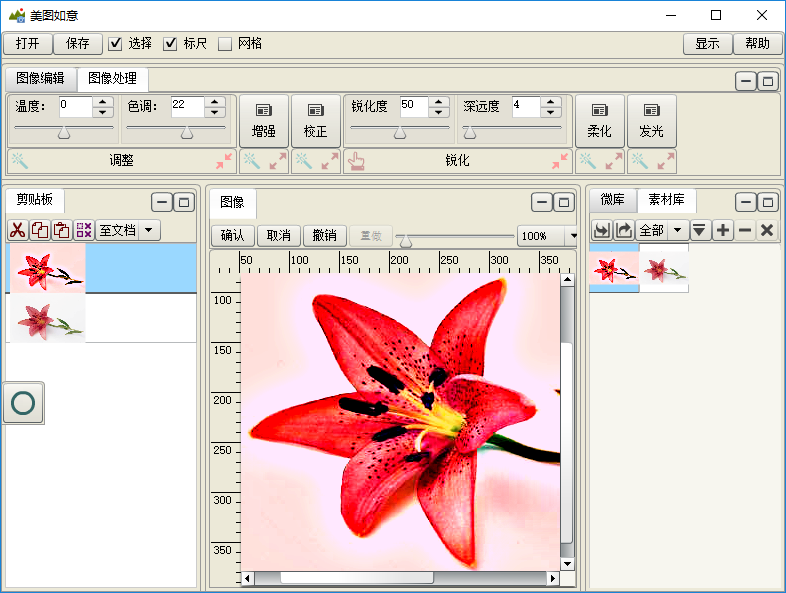Image resolution: width=786 pixels, height=593 pixels.
Task: Click the purple select-all grid icon in 剪贴板
Action: (x=83, y=231)
